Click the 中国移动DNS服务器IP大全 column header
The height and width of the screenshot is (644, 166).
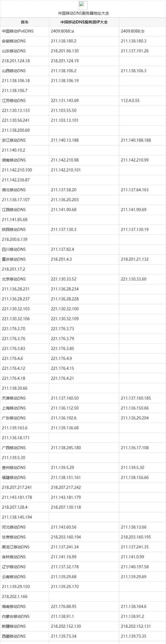(x=84, y=23)
